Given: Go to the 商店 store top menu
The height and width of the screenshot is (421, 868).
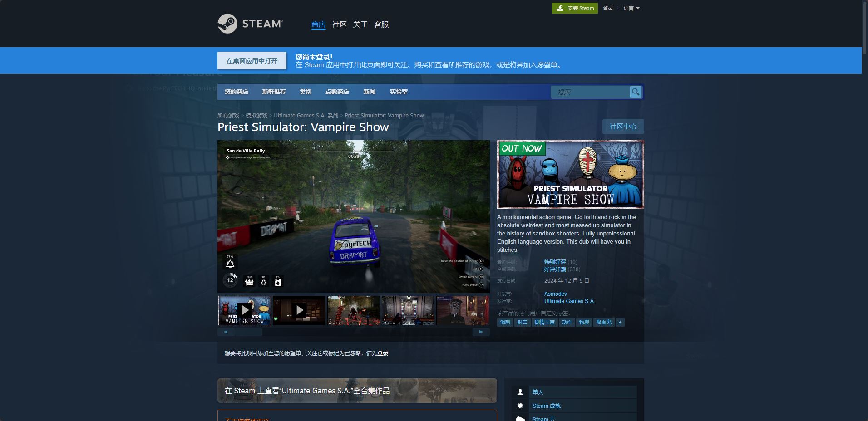Looking at the screenshot, I should (x=319, y=24).
